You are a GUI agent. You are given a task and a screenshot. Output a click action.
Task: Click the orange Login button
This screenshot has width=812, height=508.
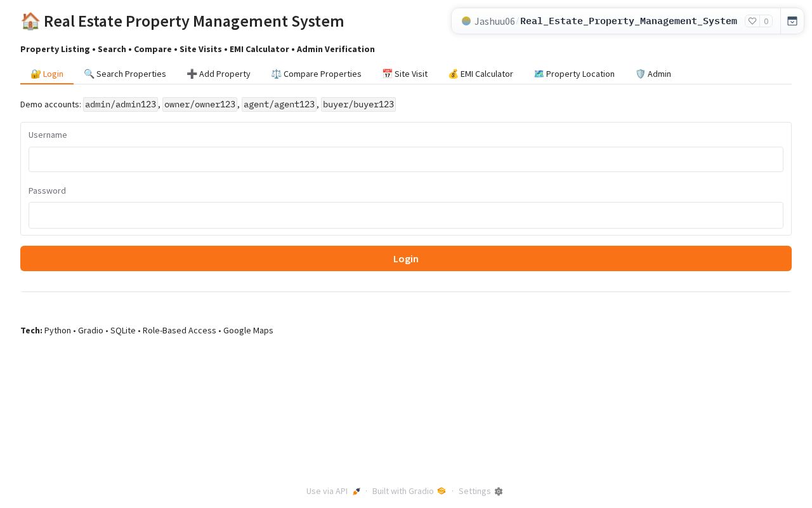(x=406, y=258)
